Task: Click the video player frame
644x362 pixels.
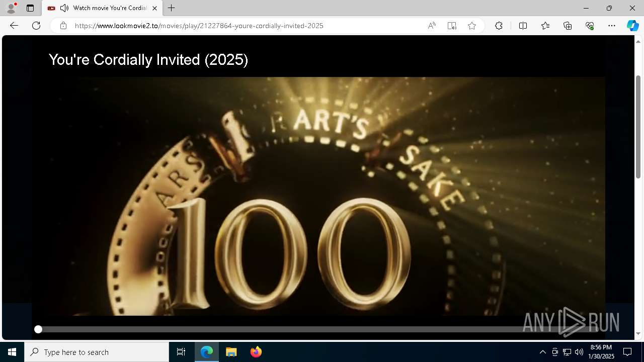Action: 318,196
